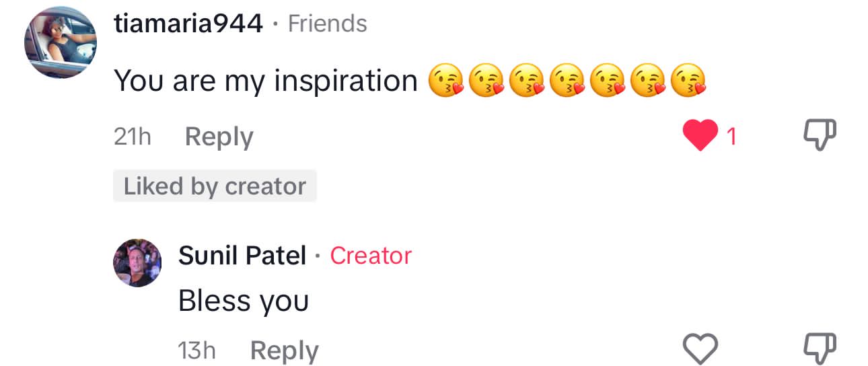Click the 13h timestamp
Screen dimensions: 868x366
click(x=196, y=351)
